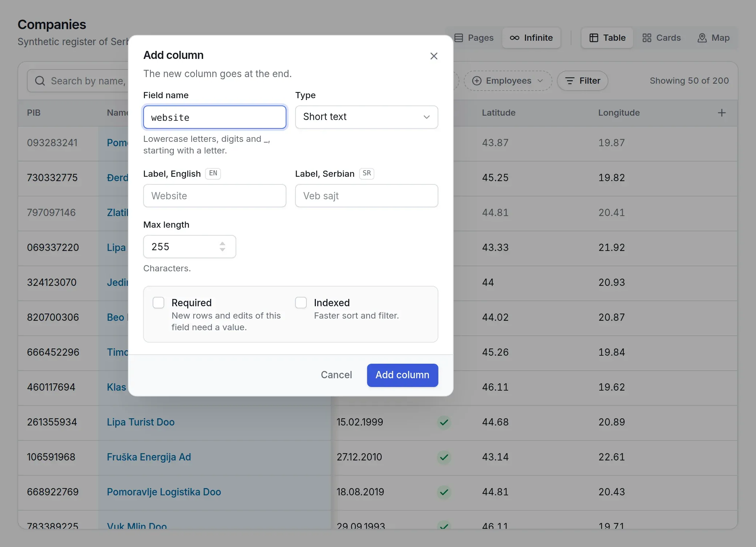Select PIB cell 668922769
The image size is (756, 547).
coord(53,492)
